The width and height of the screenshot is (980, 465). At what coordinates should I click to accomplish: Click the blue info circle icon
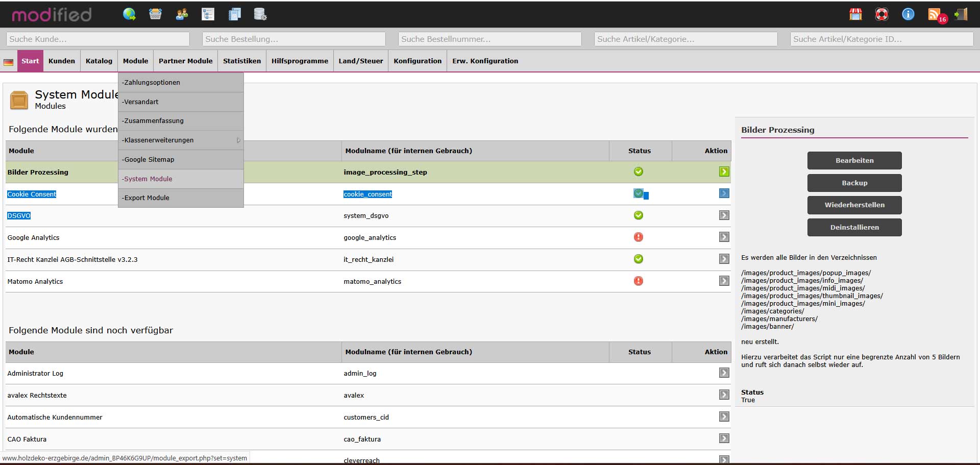coord(908,14)
